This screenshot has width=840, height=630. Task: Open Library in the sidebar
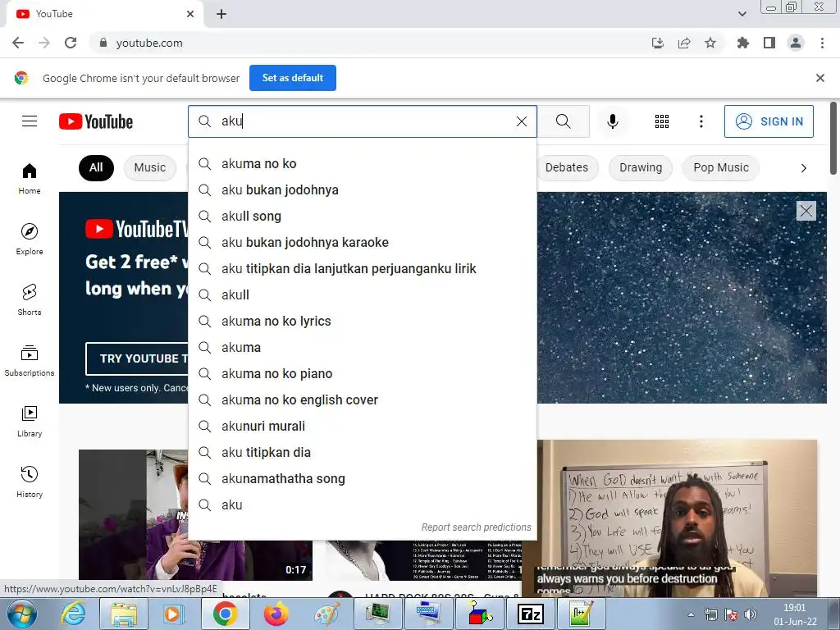(x=30, y=422)
